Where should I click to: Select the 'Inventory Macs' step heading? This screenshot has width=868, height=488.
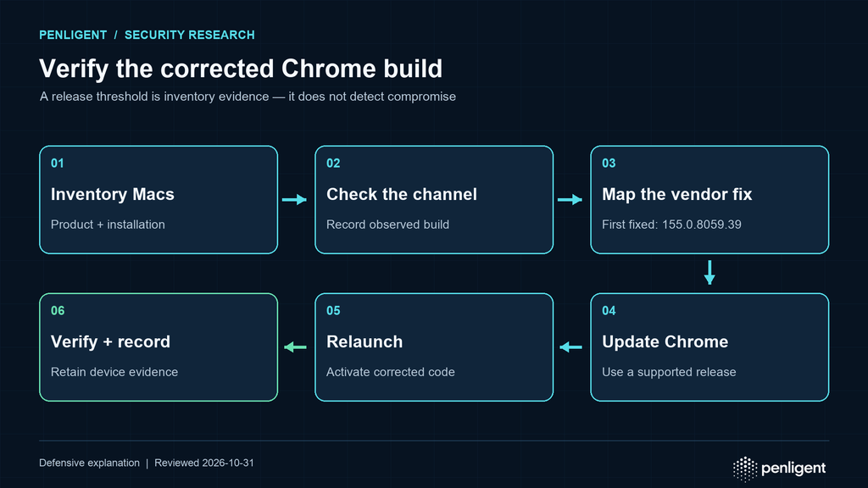113,194
